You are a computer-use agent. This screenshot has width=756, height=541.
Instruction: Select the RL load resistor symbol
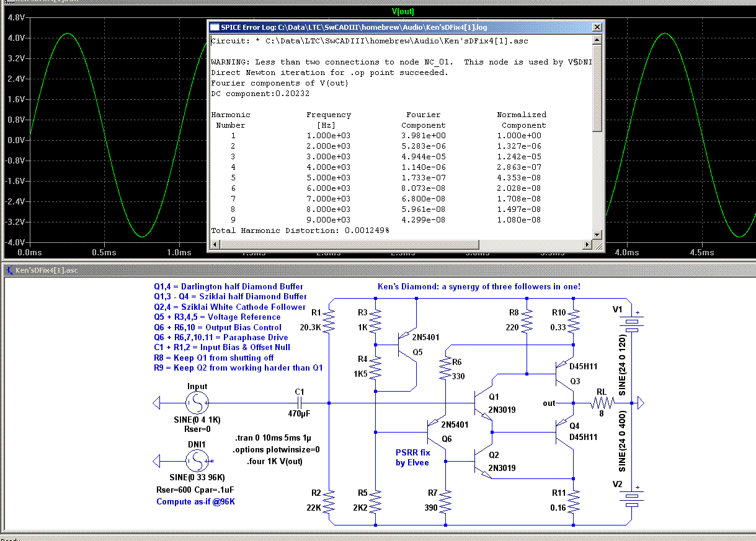(602, 403)
